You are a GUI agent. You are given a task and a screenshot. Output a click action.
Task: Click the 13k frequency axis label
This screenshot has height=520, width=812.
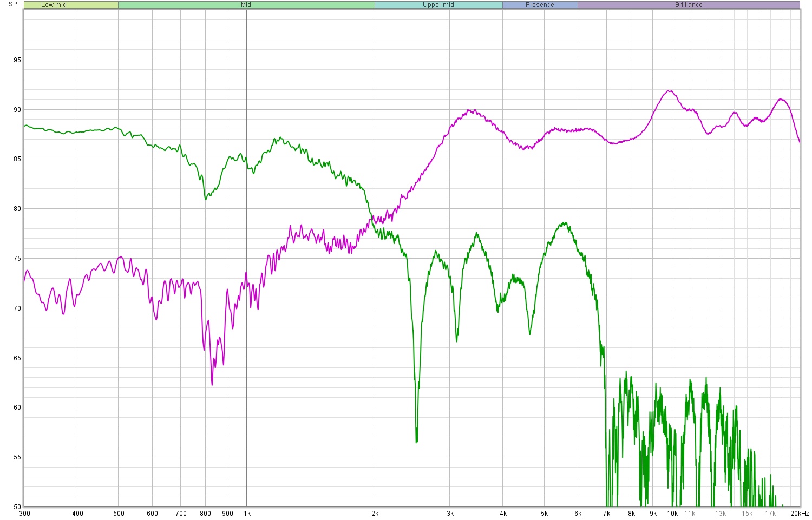(721, 514)
